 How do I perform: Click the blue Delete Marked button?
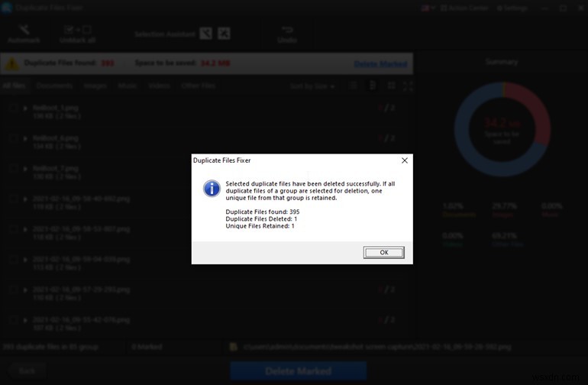(299, 371)
